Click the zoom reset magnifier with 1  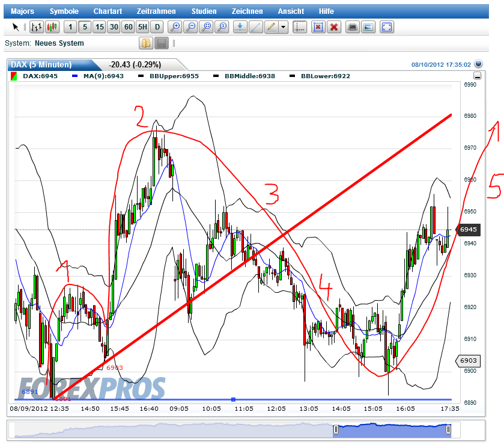point(222,26)
